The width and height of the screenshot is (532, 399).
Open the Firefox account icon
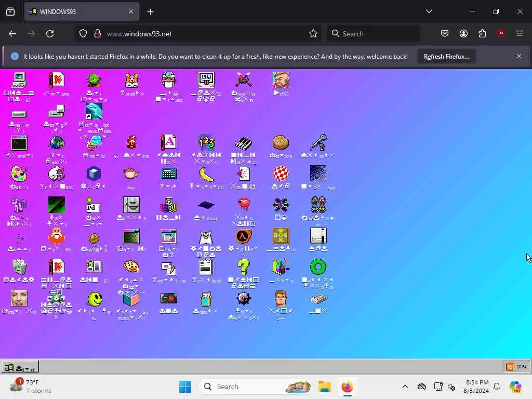463,34
